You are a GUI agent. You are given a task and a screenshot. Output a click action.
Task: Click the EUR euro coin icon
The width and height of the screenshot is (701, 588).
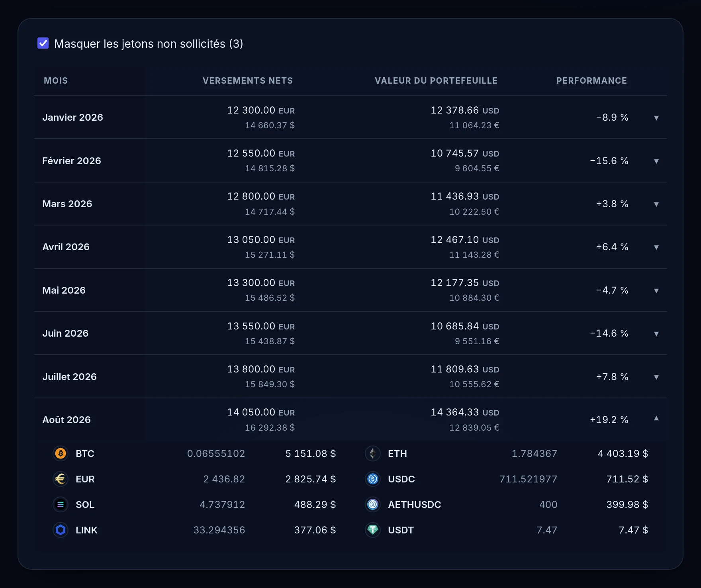click(61, 479)
